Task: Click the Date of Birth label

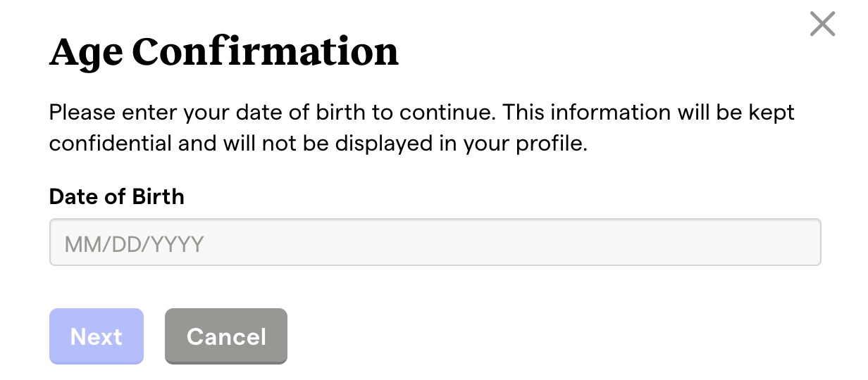Action: point(116,196)
